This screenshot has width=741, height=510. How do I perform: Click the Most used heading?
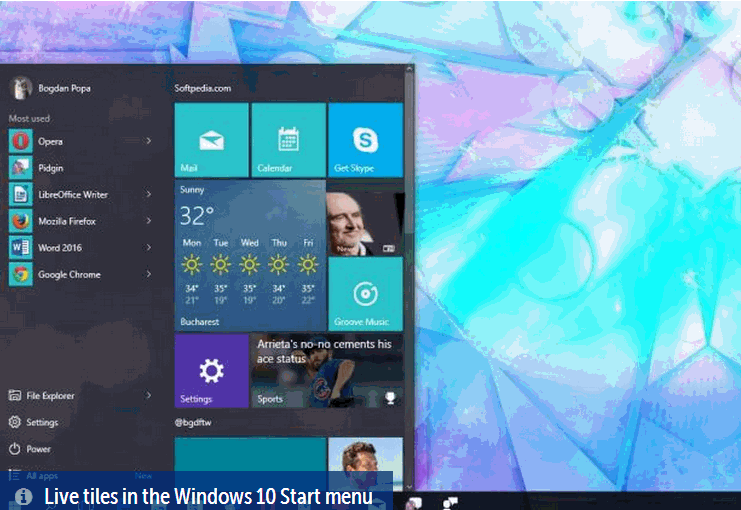coord(29,119)
